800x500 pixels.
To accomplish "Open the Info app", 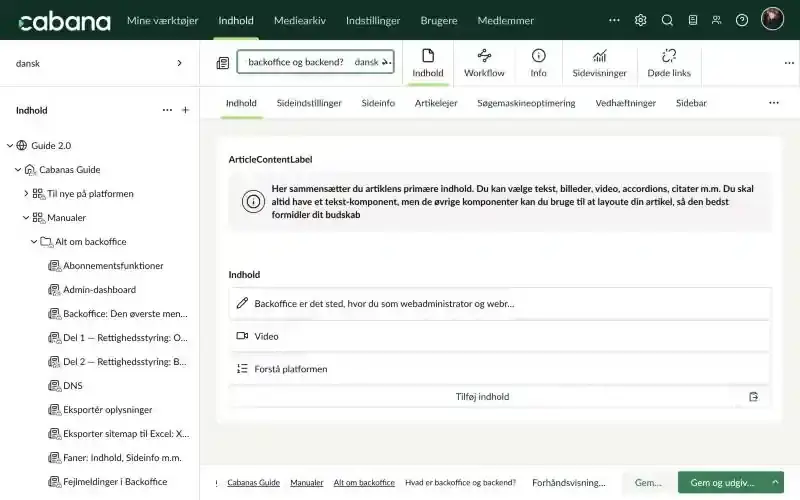I will click(538, 63).
